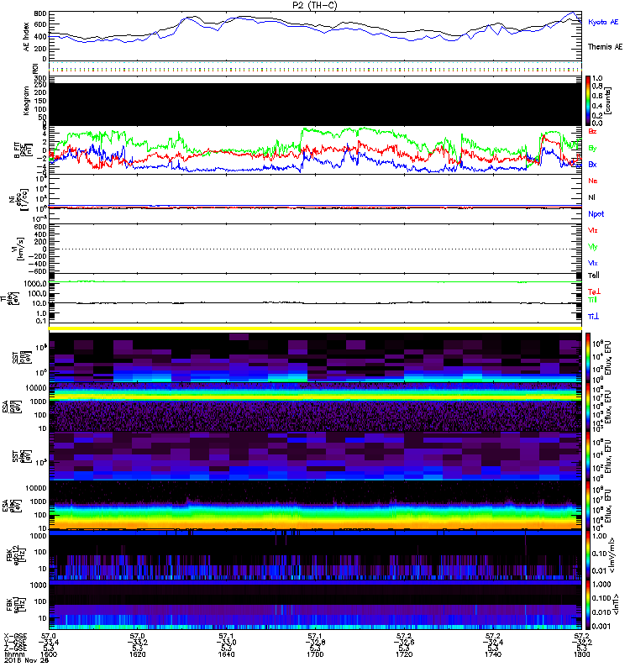
Task: Click the FBK <|nT|> color bar
Action: tap(588, 605)
